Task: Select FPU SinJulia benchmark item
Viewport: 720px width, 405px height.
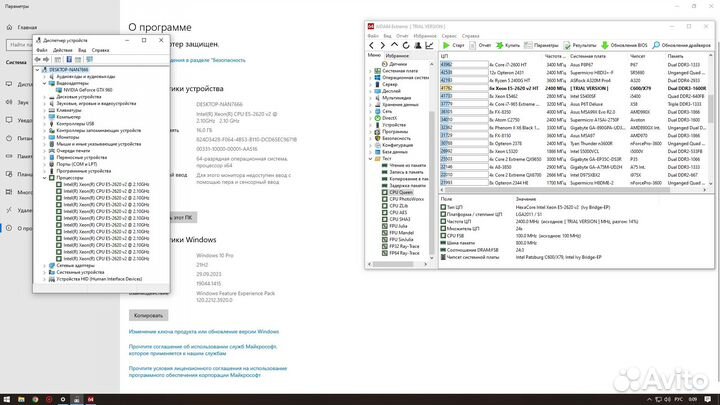Action: pyautogui.click(x=398, y=239)
